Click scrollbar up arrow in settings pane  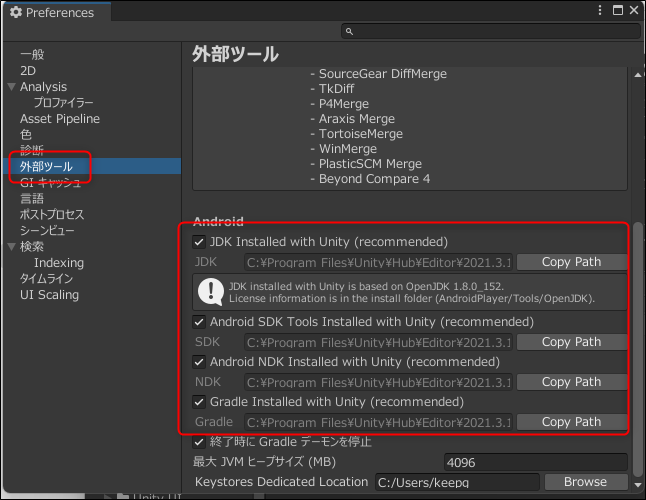(638, 75)
